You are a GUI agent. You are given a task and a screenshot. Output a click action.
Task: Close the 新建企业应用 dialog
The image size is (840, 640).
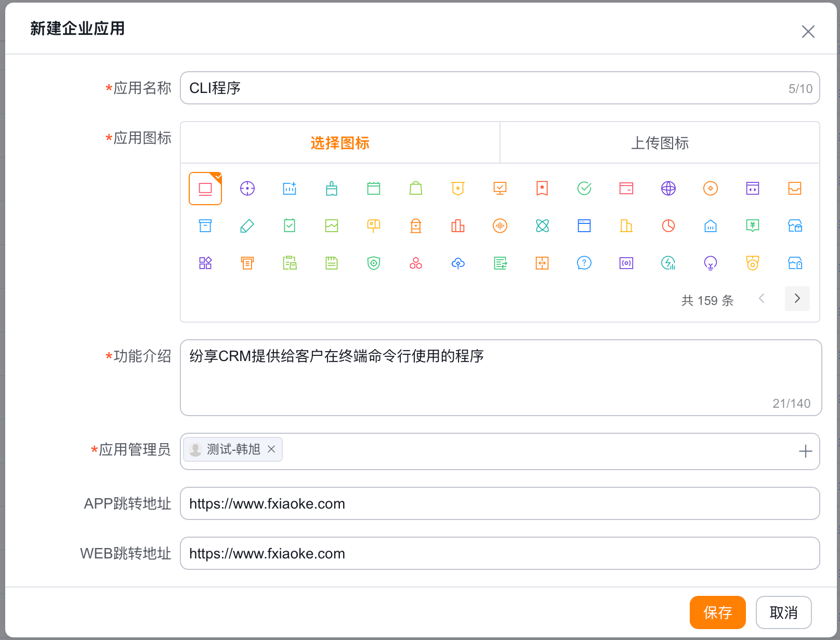(808, 32)
